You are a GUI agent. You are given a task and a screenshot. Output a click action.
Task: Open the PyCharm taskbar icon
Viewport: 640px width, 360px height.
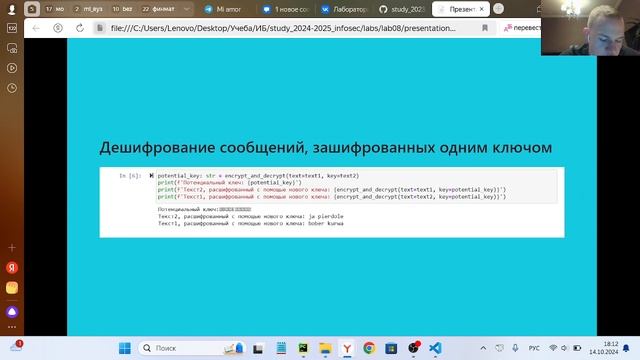point(303,348)
